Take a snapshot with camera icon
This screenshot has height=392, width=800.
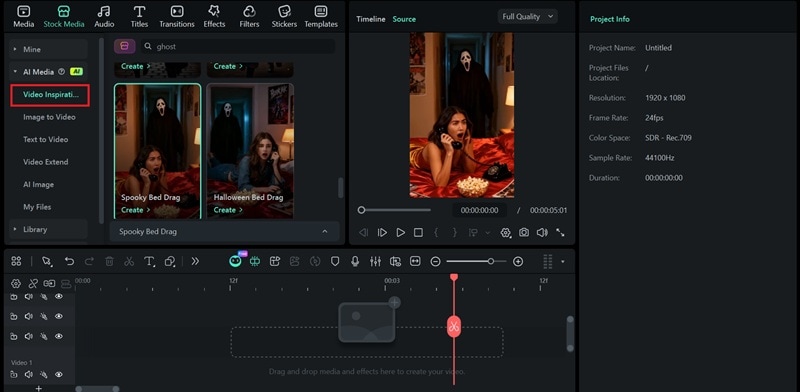point(524,232)
